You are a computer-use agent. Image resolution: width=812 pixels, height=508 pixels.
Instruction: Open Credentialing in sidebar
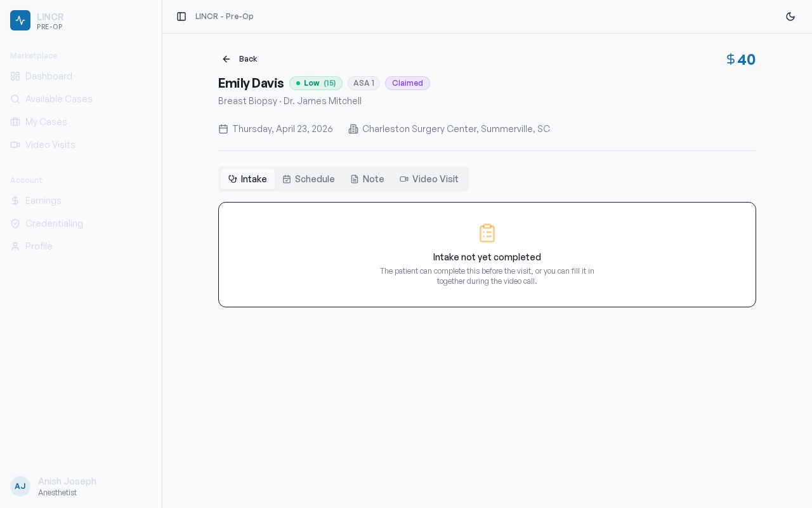(54, 224)
